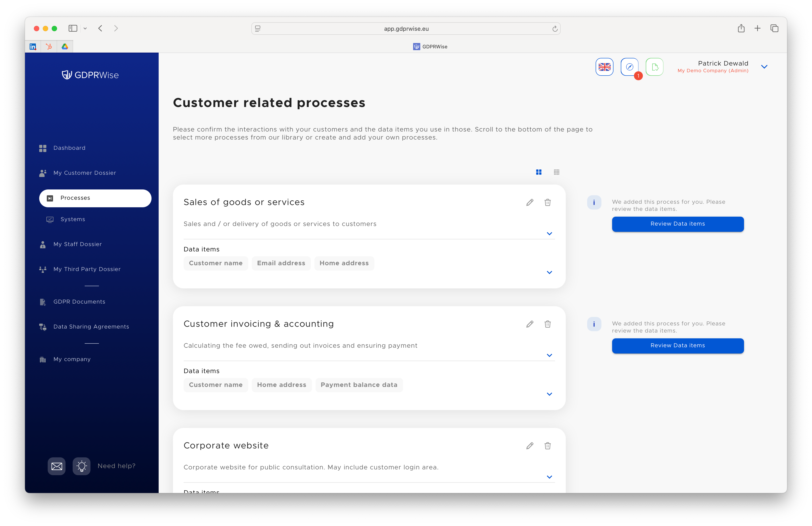The height and width of the screenshot is (526, 812).
Task: Expand data items of Customer invoicing card
Action: (x=549, y=394)
